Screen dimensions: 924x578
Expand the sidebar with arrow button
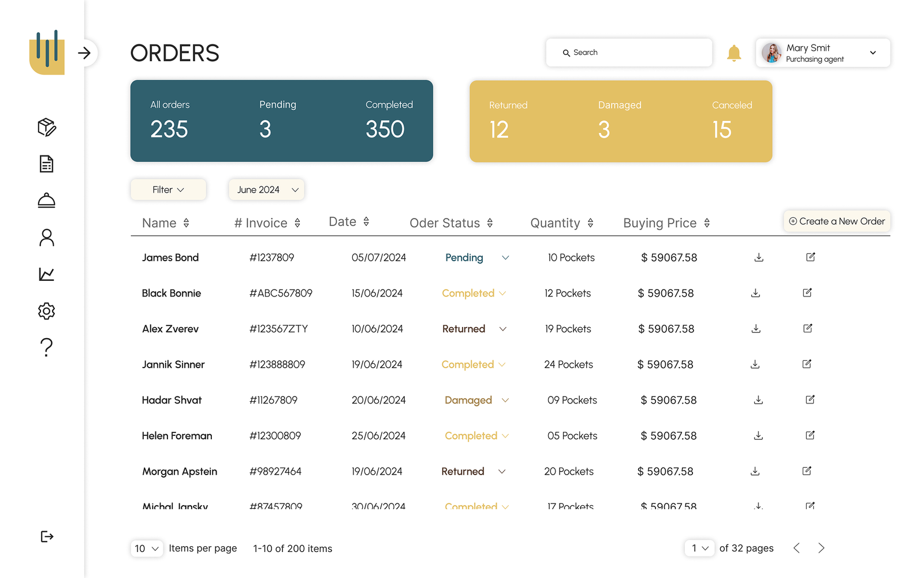coord(85,53)
